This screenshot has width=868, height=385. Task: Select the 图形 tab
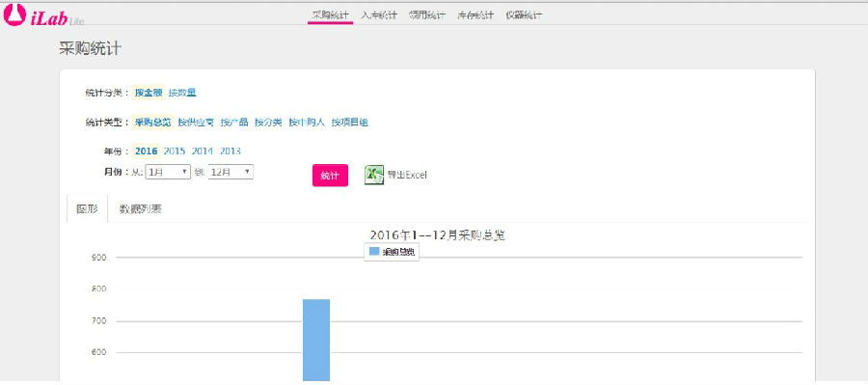coord(88,209)
